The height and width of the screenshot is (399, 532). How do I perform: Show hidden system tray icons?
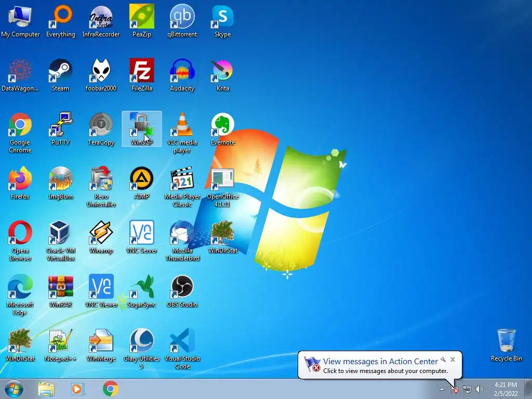[x=442, y=389]
